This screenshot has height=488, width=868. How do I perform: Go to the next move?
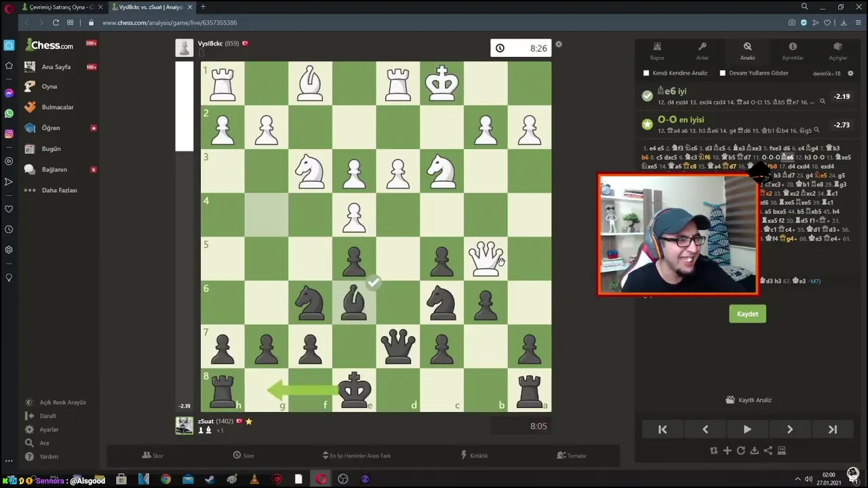pos(790,429)
